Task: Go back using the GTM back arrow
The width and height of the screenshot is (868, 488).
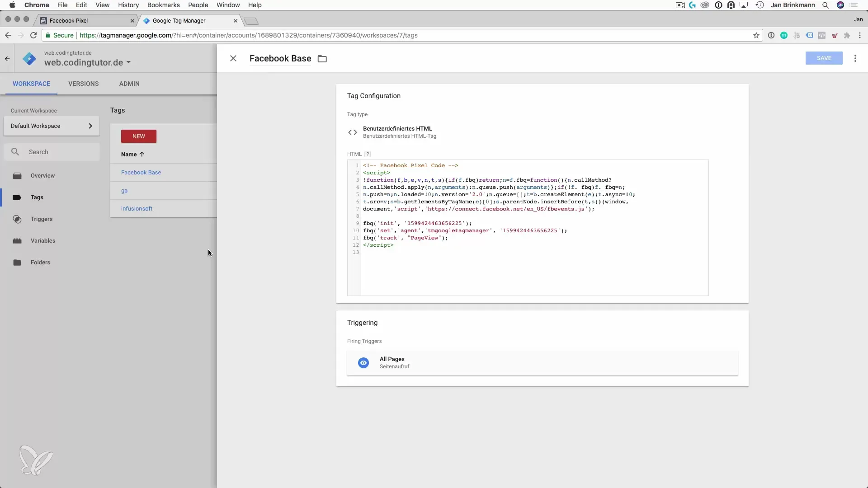Action: pyautogui.click(x=7, y=59)
